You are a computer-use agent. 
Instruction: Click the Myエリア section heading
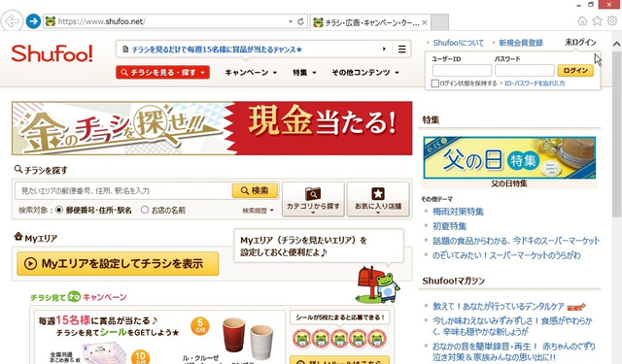click(36, 238)
